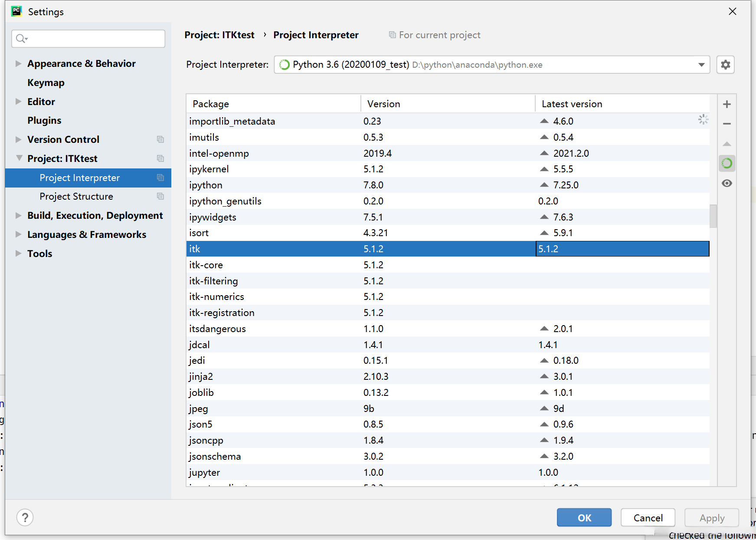Expand Appearance & Behavior section

click(x=18, y=64)
